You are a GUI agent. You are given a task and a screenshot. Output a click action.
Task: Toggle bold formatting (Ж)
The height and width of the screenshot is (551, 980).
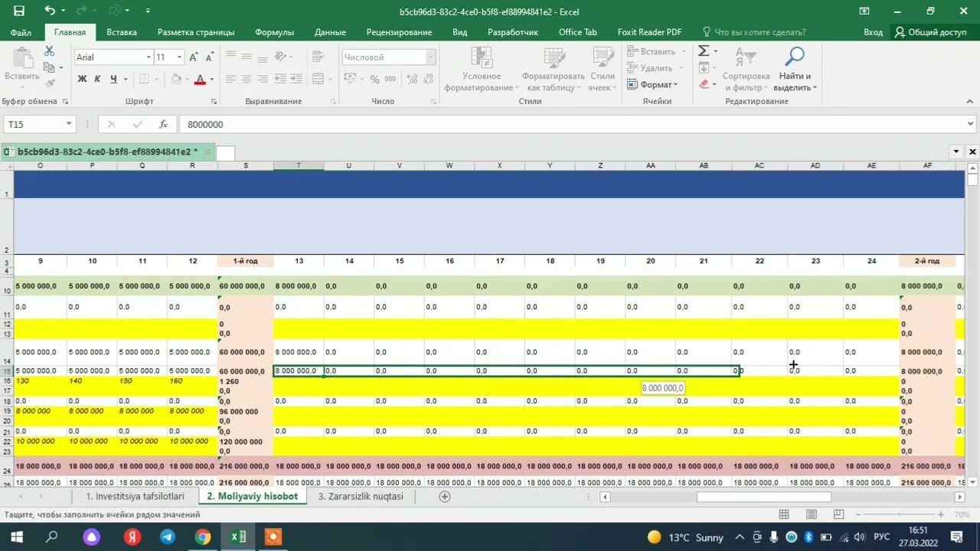[82, 79]
